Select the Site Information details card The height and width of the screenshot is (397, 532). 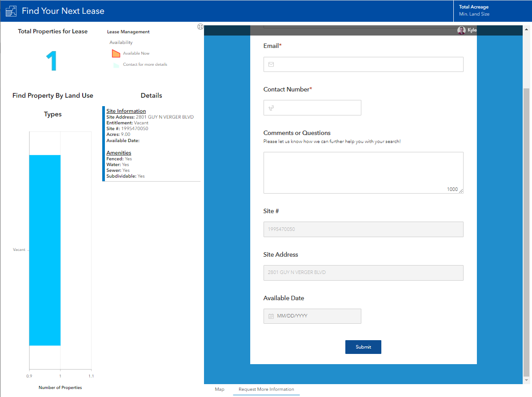151,143
